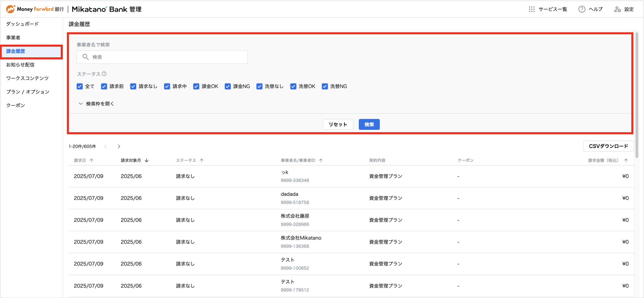Sort by 請求日 arrow icon
644x298 pixels.
click(x=92, y=160)
